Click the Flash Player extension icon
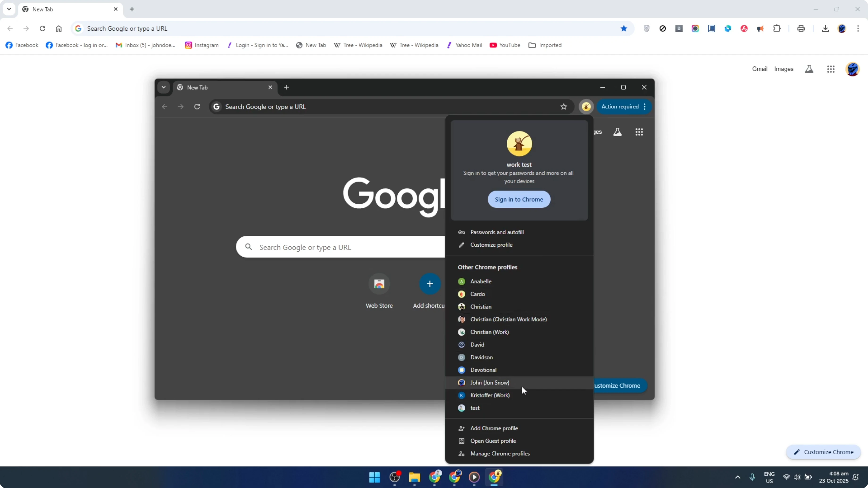The height and width of the screenshot is (488, 868). [x=744, y=28]
